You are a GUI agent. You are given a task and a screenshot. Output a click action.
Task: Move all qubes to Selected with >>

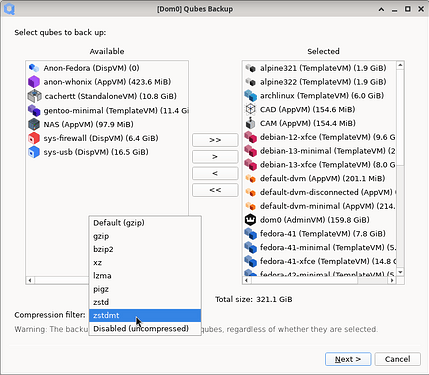[x=215, y=140]
